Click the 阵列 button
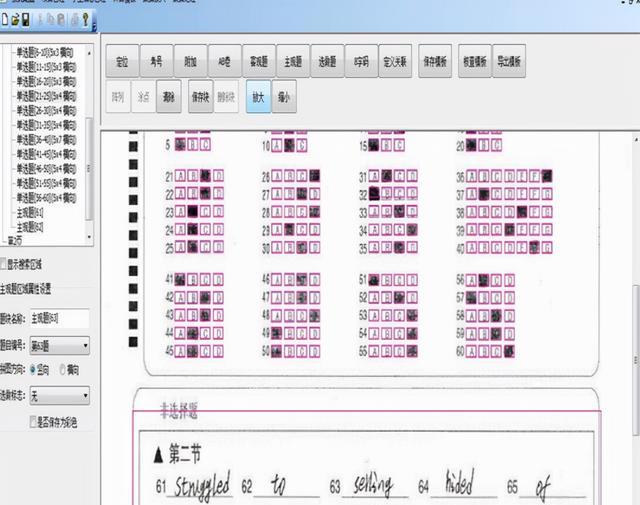The height and width of the screenshot is (505, 640). tap(118, 97)
